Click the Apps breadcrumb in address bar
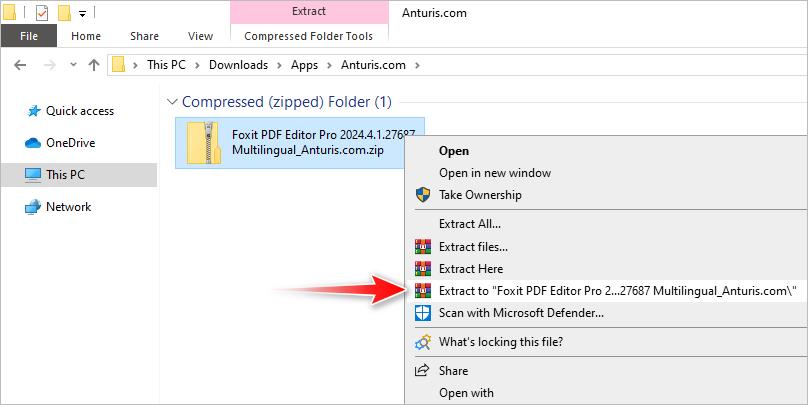Viewport: 808px width, 405px height. [303, 65]
